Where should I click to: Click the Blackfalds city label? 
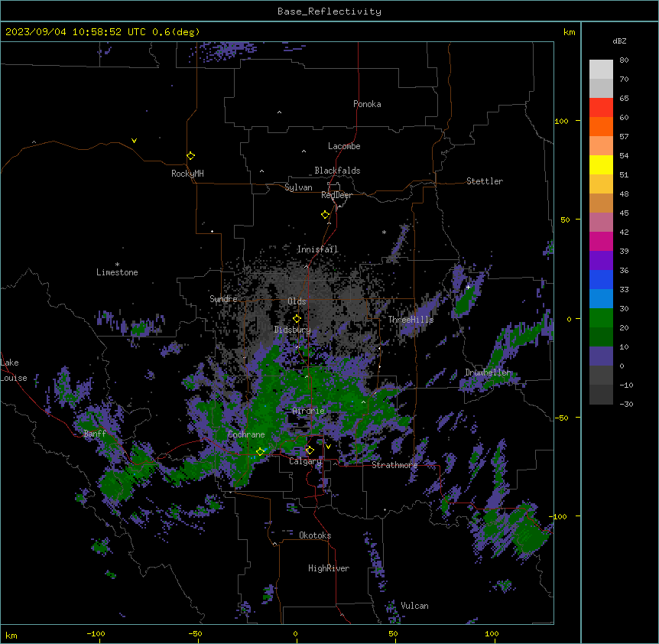click(x=337, y=171)
